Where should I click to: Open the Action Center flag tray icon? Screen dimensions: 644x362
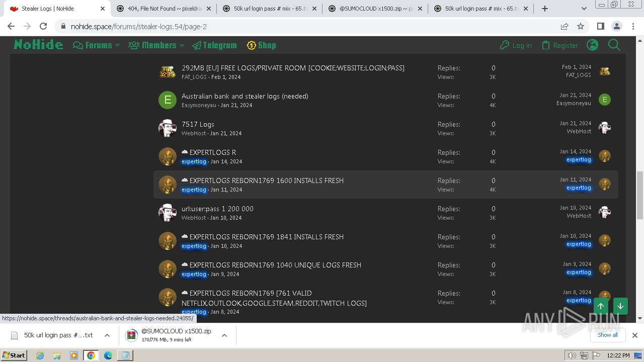[596, 355]
